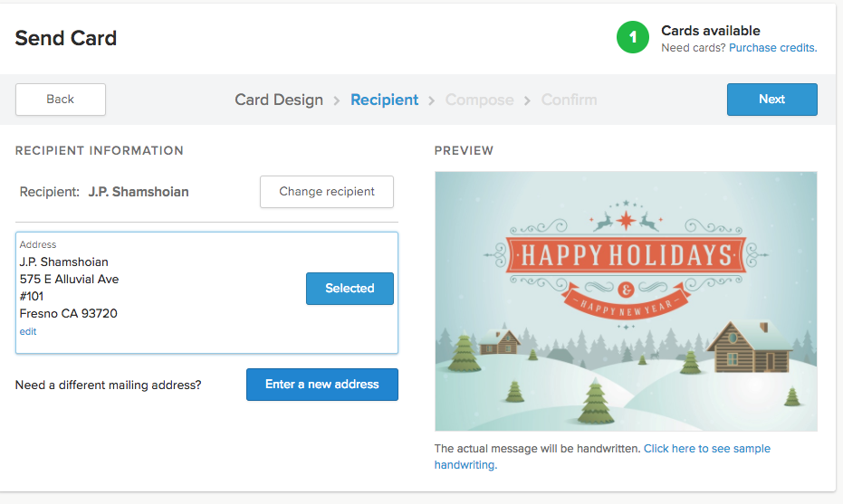This screenshot has width=843, height=504.
Task: Open the Purchase credits link
Action: tap(773, 48)
